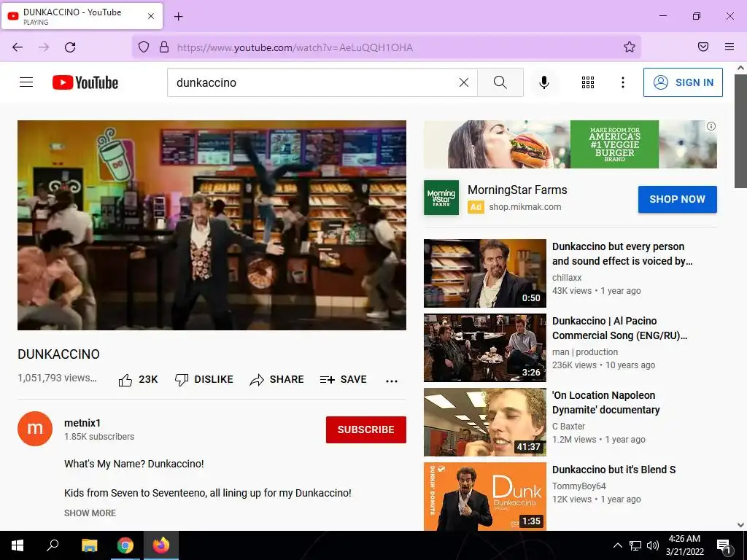
Task: Select the DUNKACCINO - YouTube tab
Action: pyautogui.click(x=82, y=16)
